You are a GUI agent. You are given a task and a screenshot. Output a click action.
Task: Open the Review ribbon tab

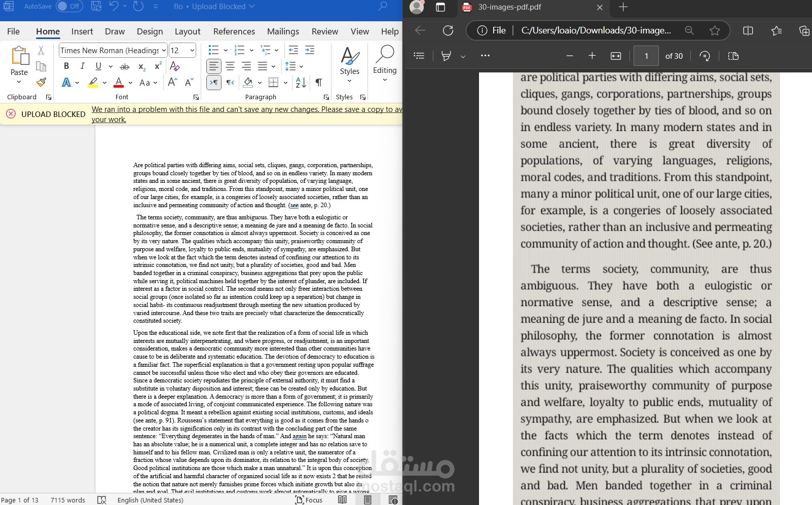click(325, 31)
